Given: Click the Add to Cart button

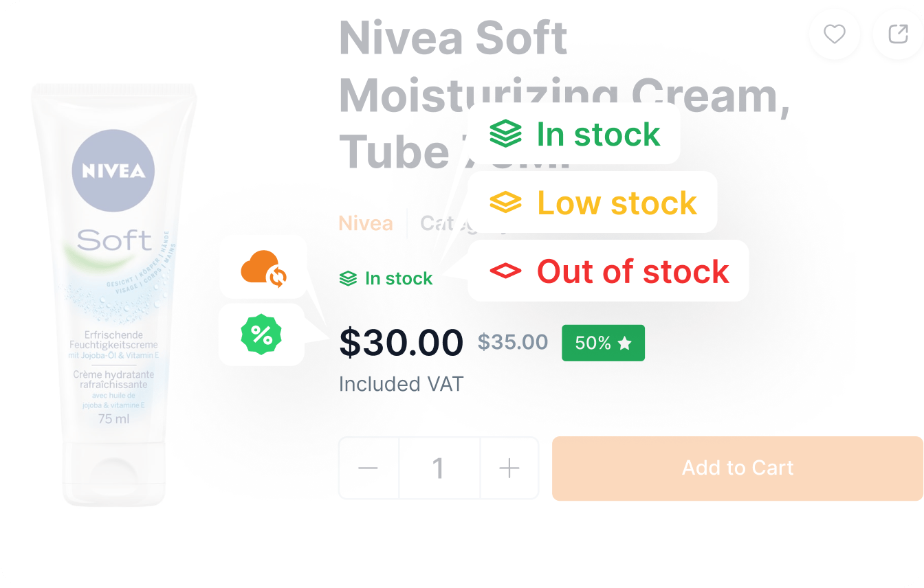Looking at the screenshot, I should pos(737,468).
